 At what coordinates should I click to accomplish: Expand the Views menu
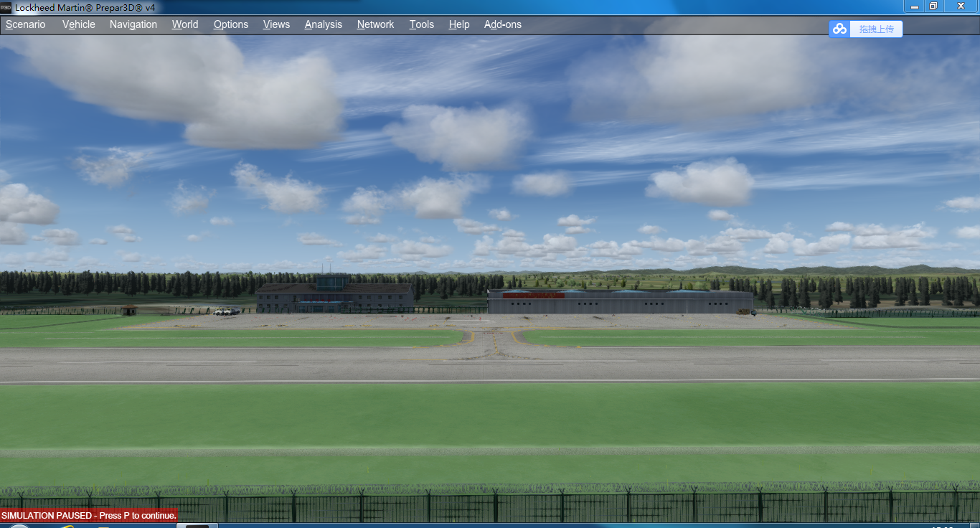click(276, 24)
